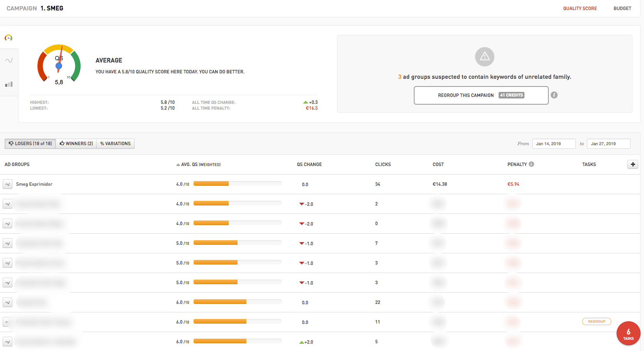Open the bar chart view in sidebar
Viewport: 644px width, 351px height.
click(x=9, y=84)
